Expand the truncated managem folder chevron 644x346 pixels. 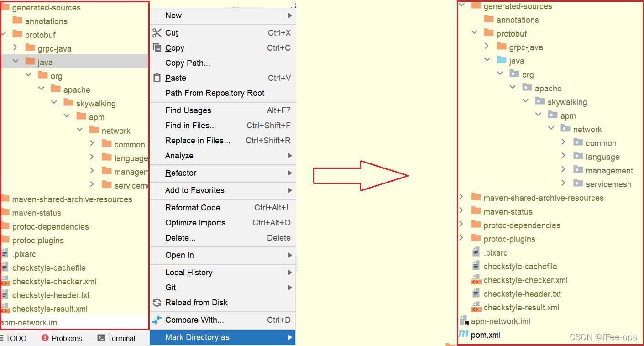(x=92, y=171)
